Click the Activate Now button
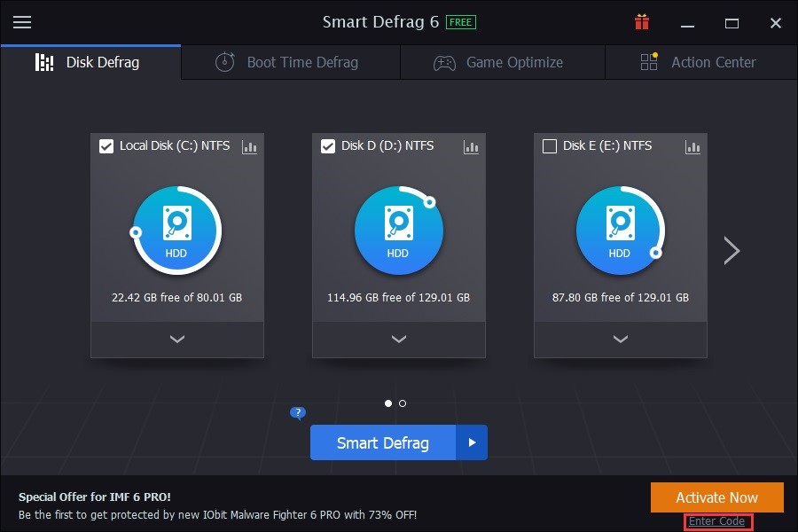 (716, 497)
